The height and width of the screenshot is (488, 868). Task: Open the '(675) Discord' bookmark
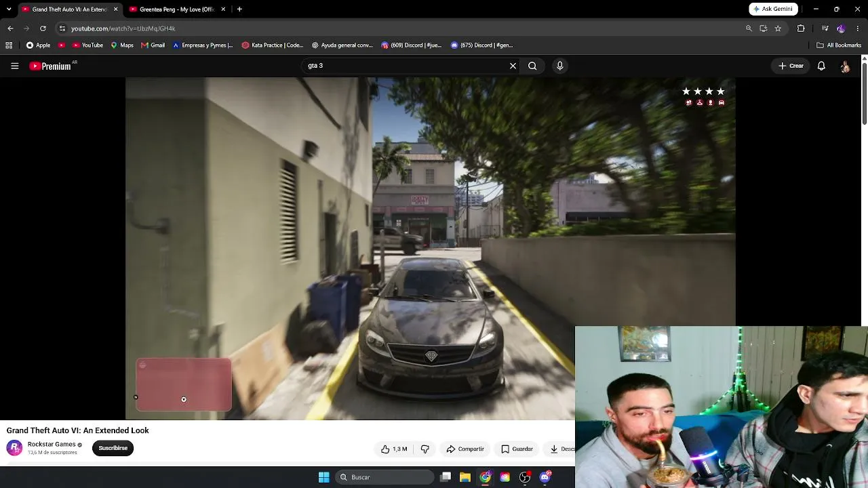[x=481, y=45]
